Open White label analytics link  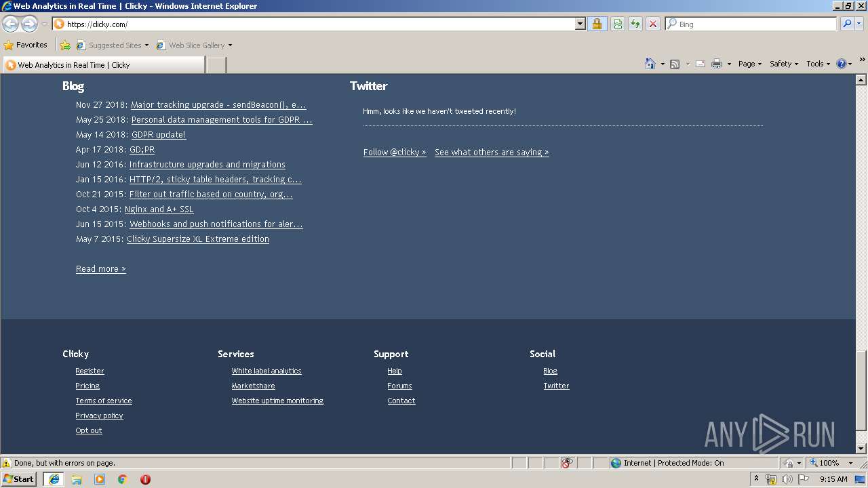[x=267, y=371]
